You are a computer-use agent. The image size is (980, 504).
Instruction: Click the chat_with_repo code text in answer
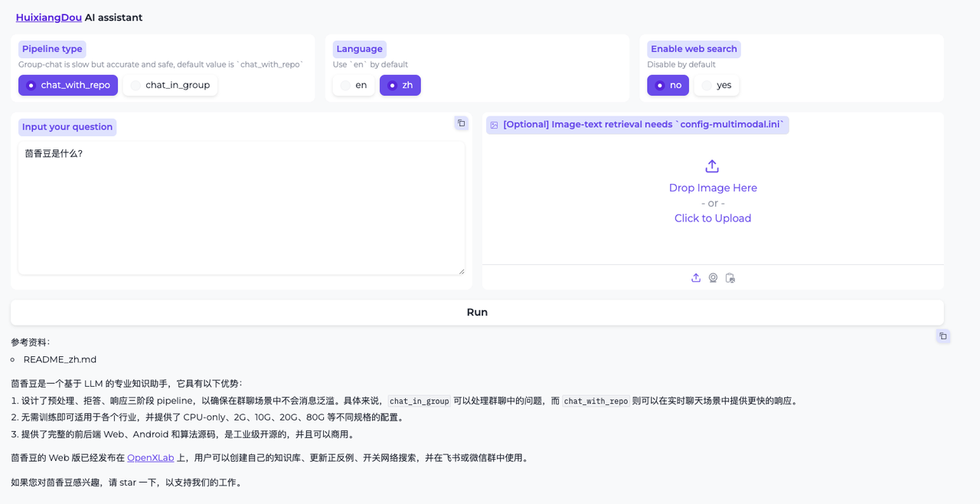pyautogui.click(x=596, y=401)
